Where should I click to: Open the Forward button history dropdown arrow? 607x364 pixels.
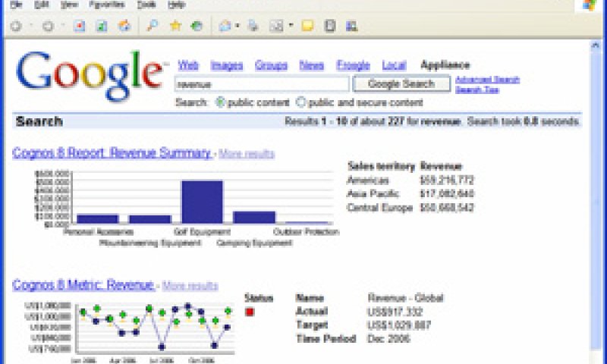(63, 26)
